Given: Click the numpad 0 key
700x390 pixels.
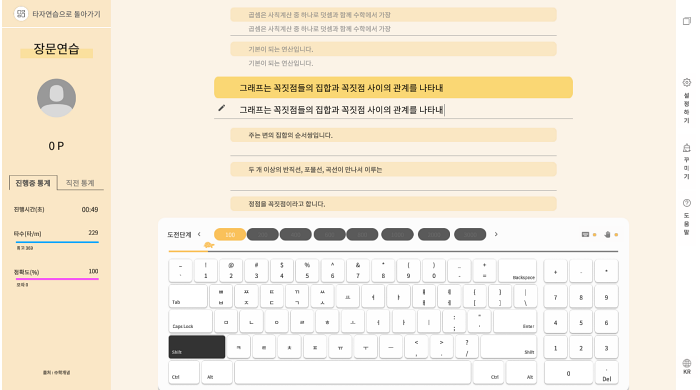Looking at the screenshot, I should [568, 373].
